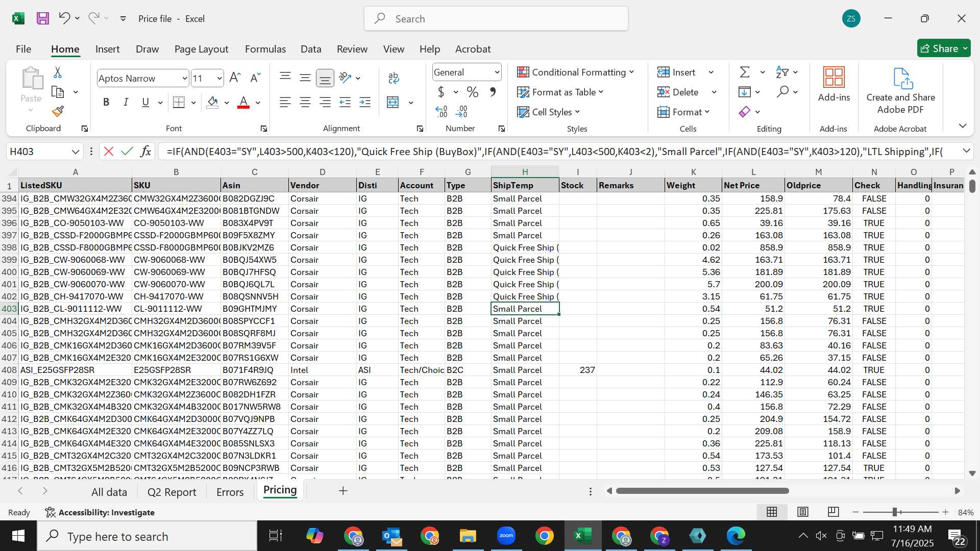Undo the last action
Viewport: 980px width, 551px height.
pyautogui.click(x=64, y=18)
